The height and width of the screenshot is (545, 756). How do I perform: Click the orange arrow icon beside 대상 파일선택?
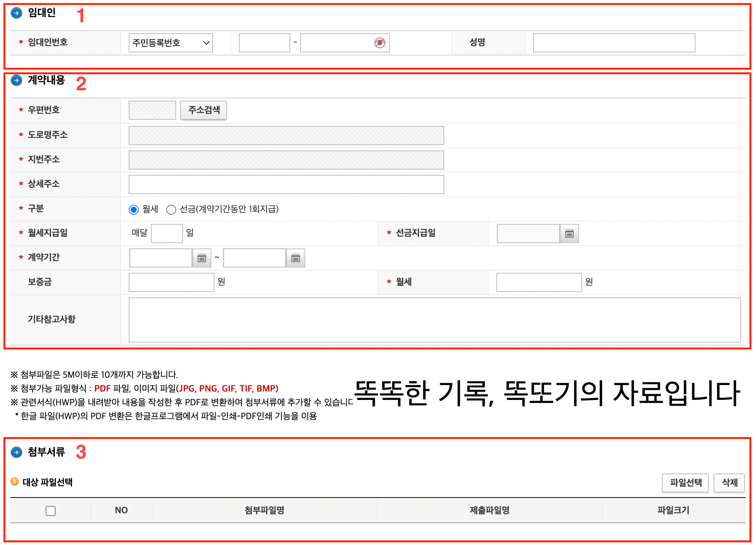[14, 482]
